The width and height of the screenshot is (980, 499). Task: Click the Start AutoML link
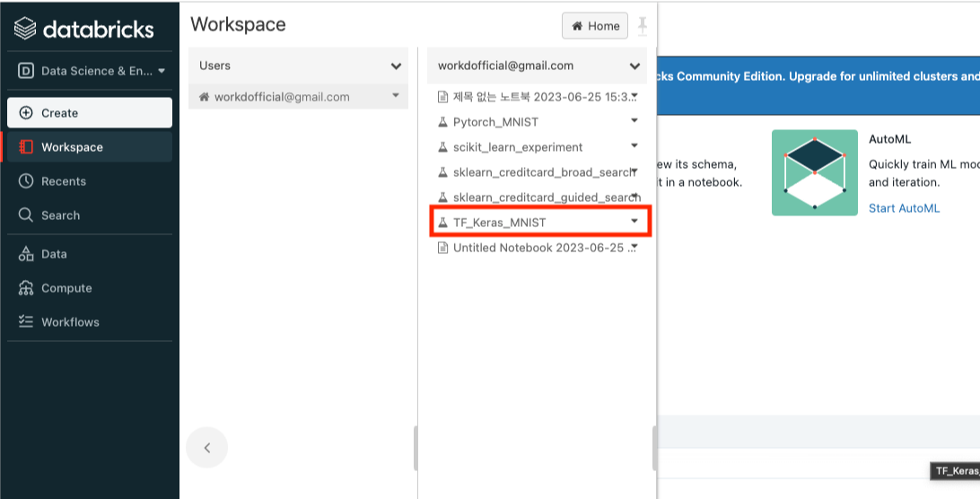coord(904,208)
